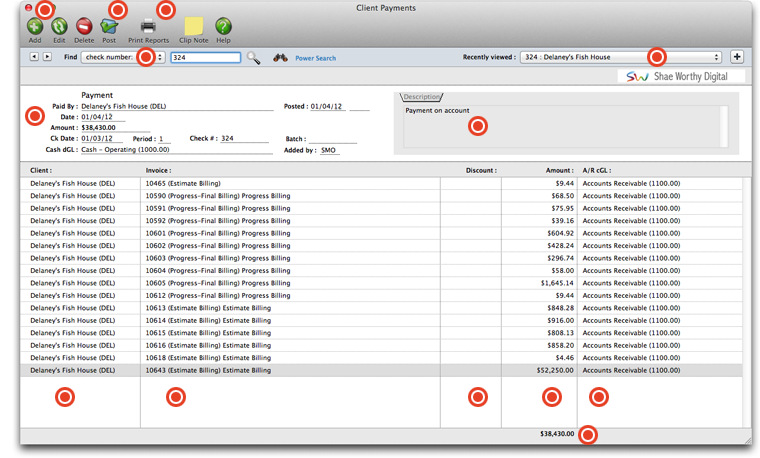Select invoice 10613 Estimate Billing row
Image resolution: width=760 pixels, height=458 pixels.
(x=381, y=308)
